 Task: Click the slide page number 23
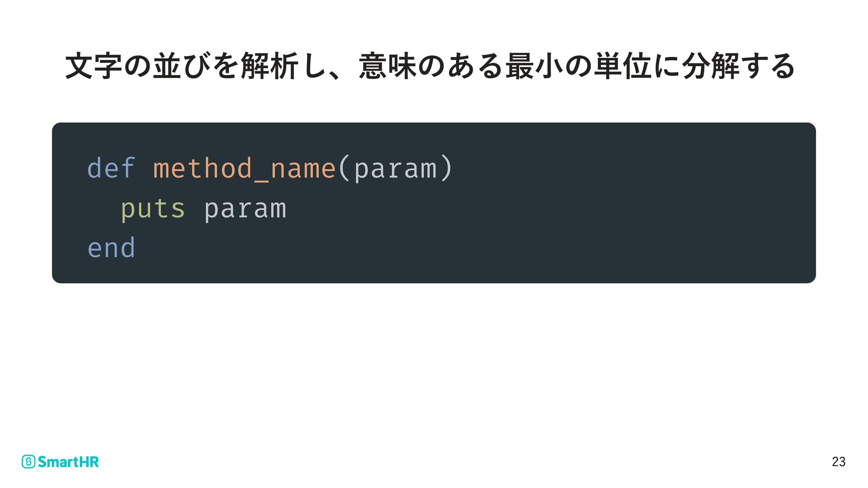[838, 461]
